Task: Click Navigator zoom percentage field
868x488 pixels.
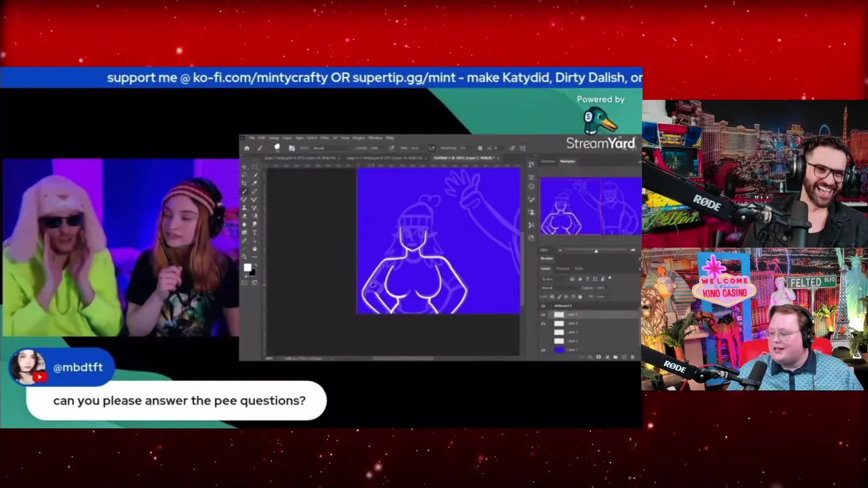Action: coord(544,250)
